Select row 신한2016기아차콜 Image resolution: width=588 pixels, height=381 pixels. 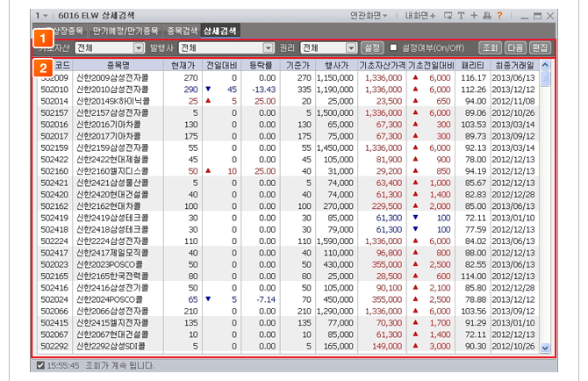click(x=288, y=124)
